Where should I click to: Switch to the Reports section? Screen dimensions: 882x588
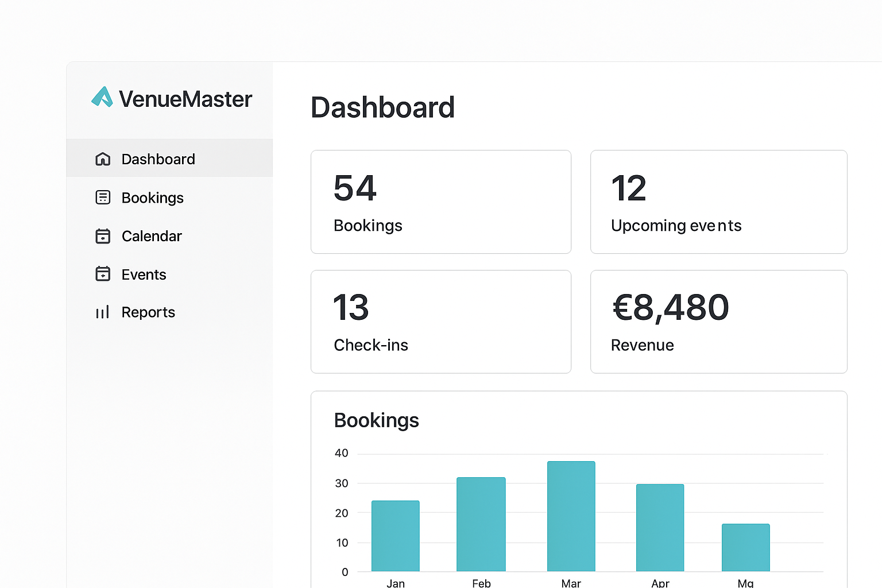click(x=148, y=312)
